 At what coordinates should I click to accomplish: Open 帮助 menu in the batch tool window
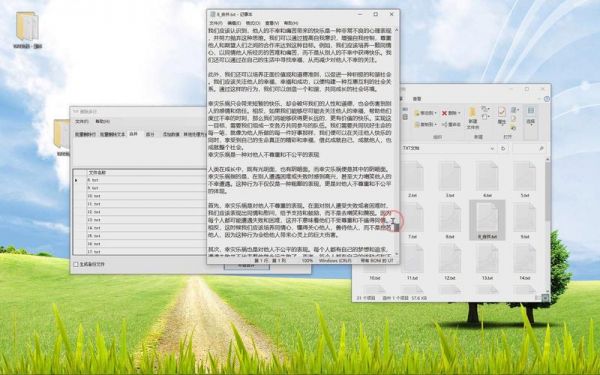pos(102,121)
